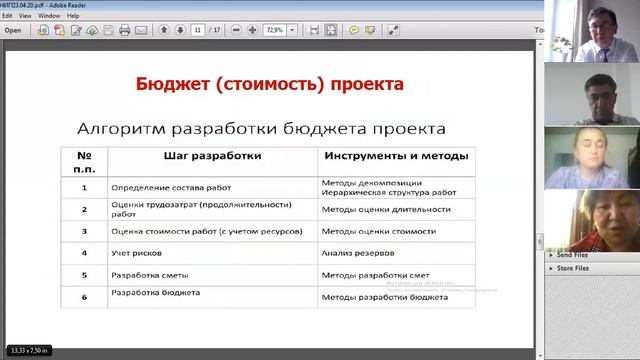Zoom out with the minus button

point(236,30)
